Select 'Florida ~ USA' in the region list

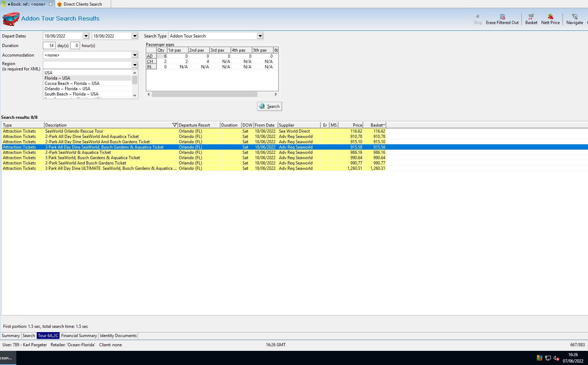[87, 78]
